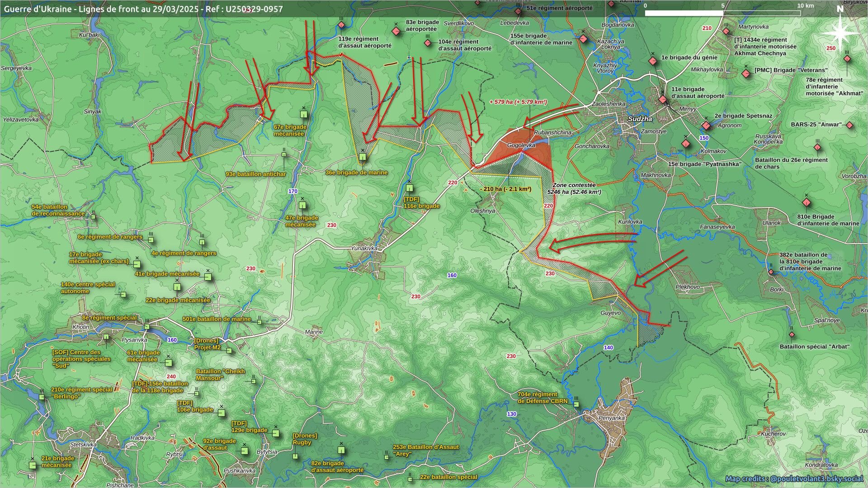Image resolution: width=868 pixels, height=488 pixels.
Task: Select the 17e brigade mécanisée (ex chars) square
Action: pyautogui.click(x=137, y=264)
